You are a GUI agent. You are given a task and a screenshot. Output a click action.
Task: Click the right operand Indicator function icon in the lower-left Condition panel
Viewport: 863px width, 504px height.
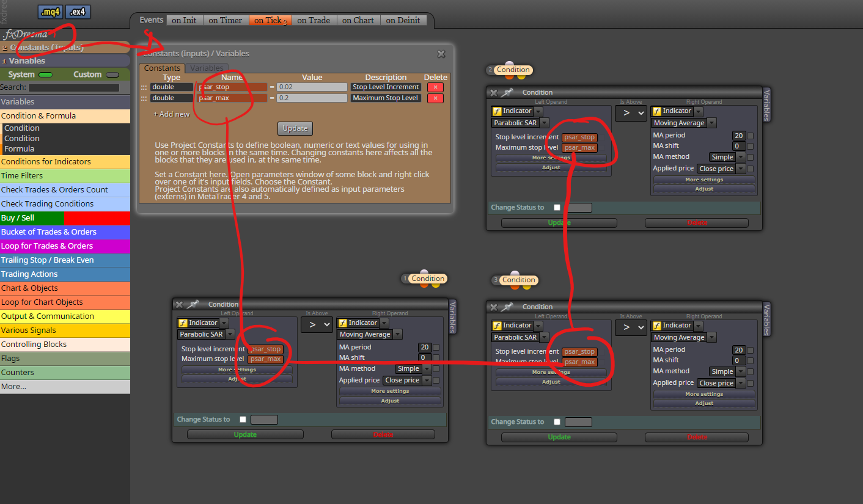(x=343, y=323)
